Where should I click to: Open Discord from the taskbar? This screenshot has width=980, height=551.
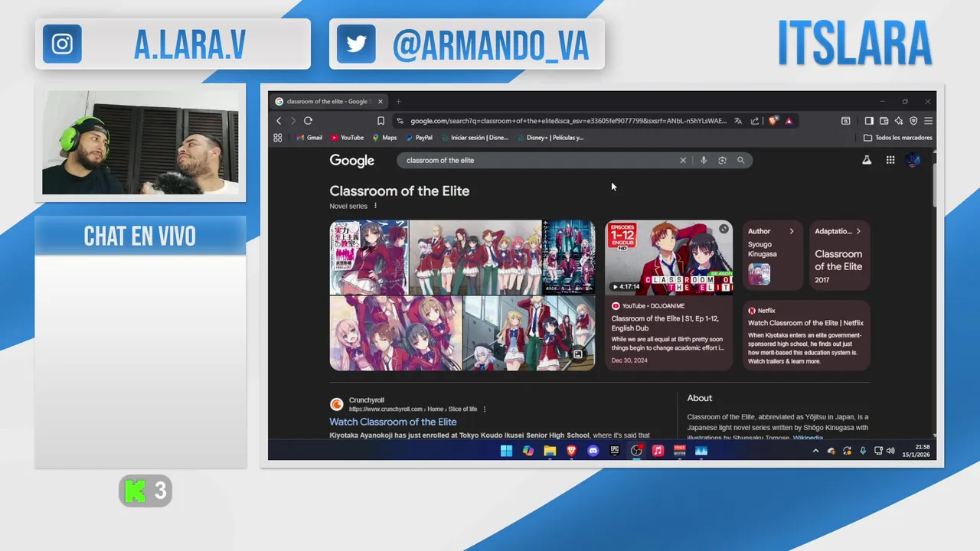593,451
